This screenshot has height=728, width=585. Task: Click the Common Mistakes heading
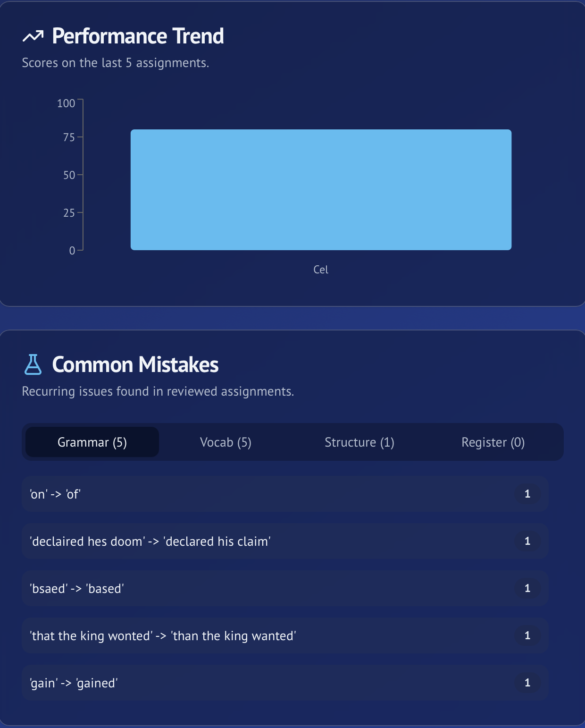135,364
